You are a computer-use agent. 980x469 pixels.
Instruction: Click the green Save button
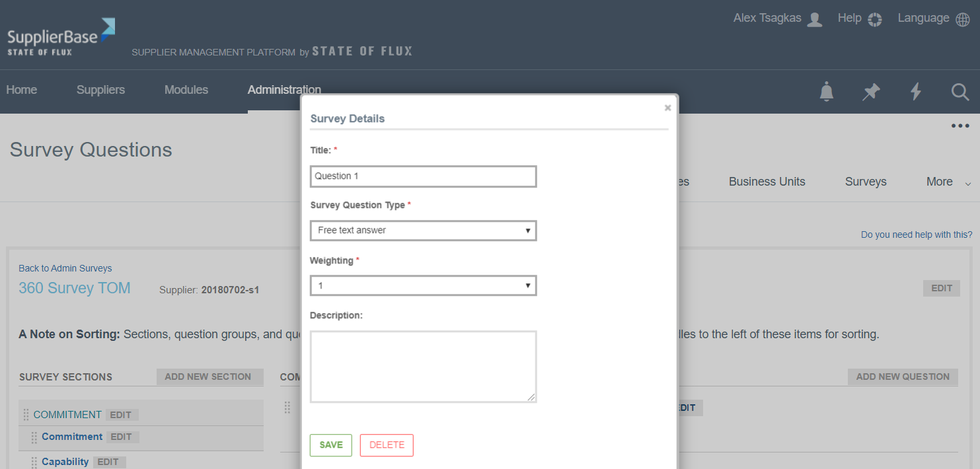click(x=330, y=445)
